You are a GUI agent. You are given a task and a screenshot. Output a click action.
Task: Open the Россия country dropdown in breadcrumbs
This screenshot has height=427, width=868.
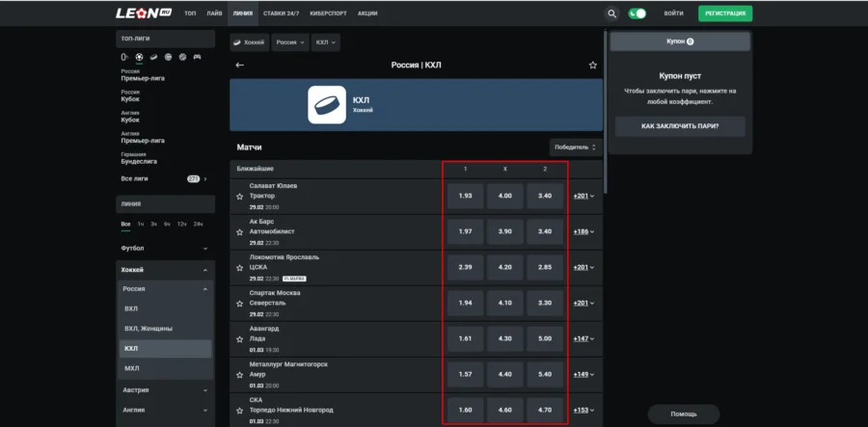pos(290,42)
